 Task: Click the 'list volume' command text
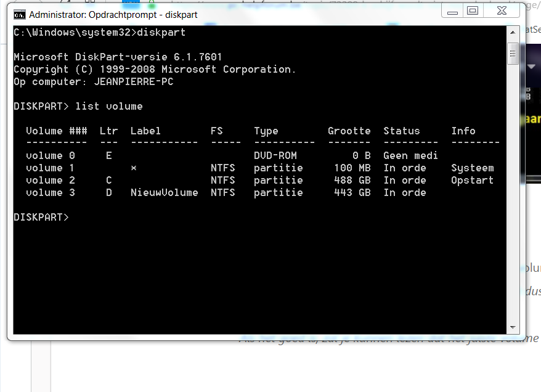coord(109,106)
